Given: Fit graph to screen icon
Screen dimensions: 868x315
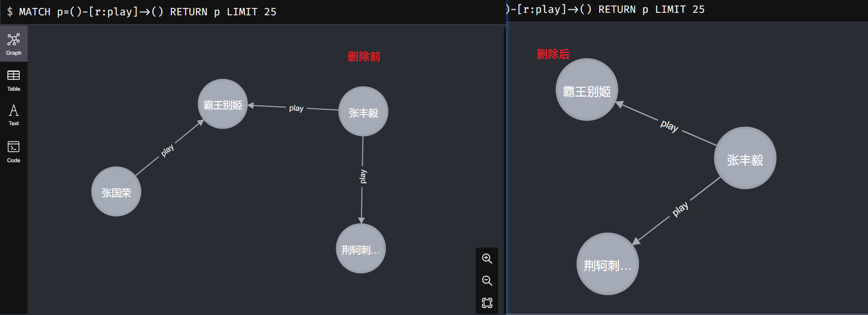Looking at the screenshot, I should tap(487, 303).
